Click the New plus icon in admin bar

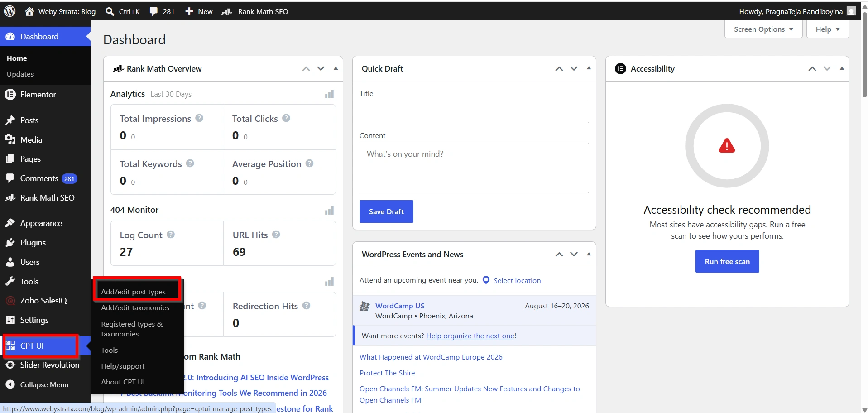189,11
